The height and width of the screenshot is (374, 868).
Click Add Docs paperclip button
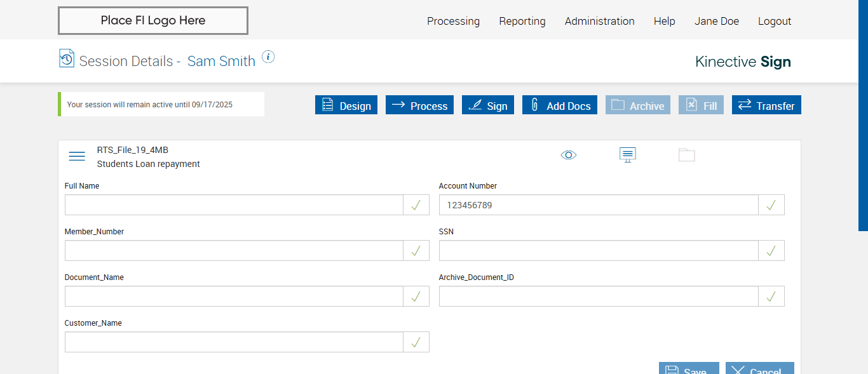coord(560,105)
